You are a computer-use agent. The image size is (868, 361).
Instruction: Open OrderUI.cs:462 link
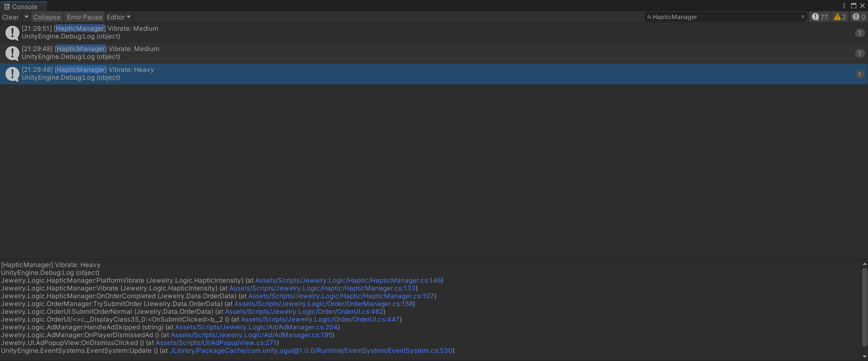[x=304, y=312]
